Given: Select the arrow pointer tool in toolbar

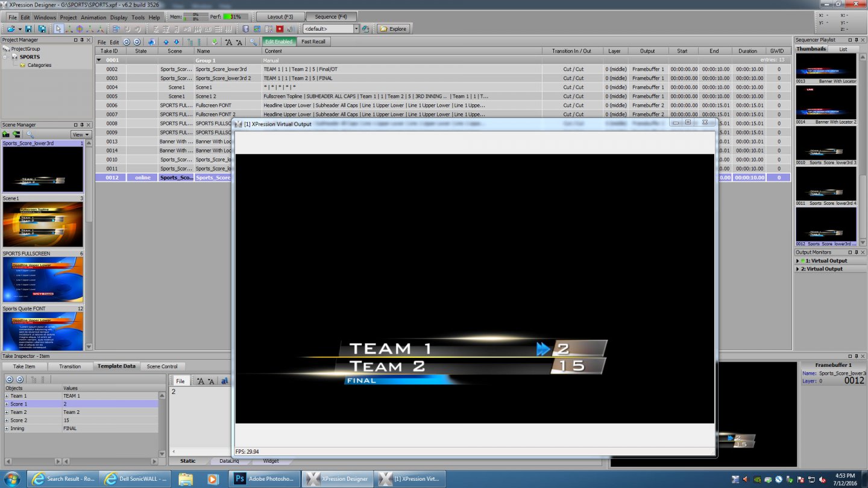Looking at the screenshot, I should click(x=58, y=29).
